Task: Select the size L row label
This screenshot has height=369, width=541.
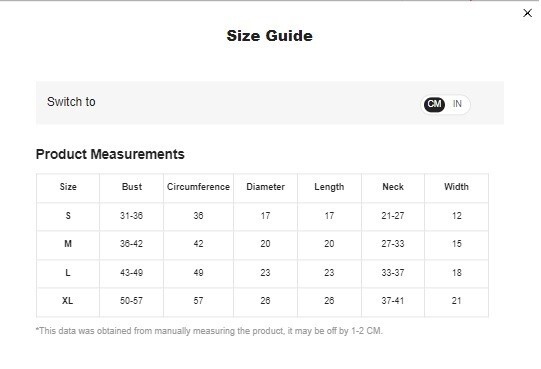Action: pos(68,273)
